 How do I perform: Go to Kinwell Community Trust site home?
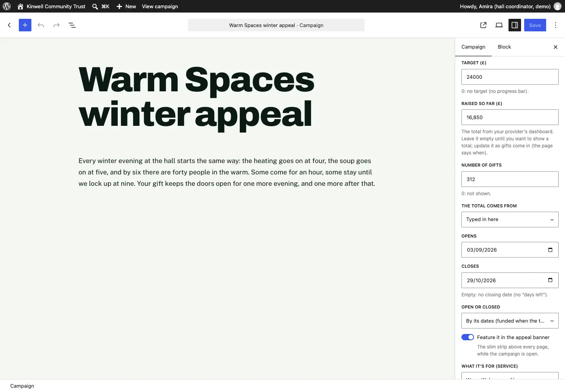pyautogui.click(x=51, y=6)
